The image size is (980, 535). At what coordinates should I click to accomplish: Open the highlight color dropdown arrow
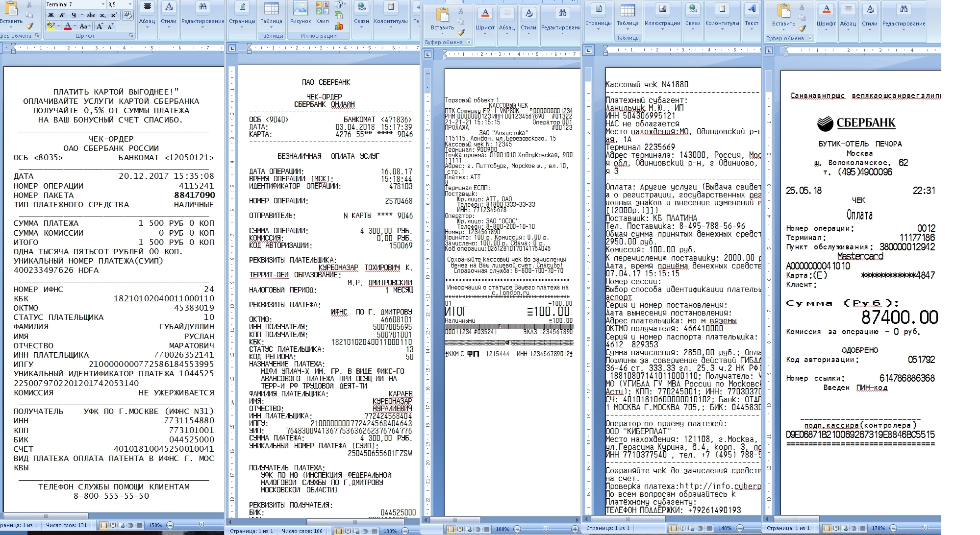pos(58,26)
